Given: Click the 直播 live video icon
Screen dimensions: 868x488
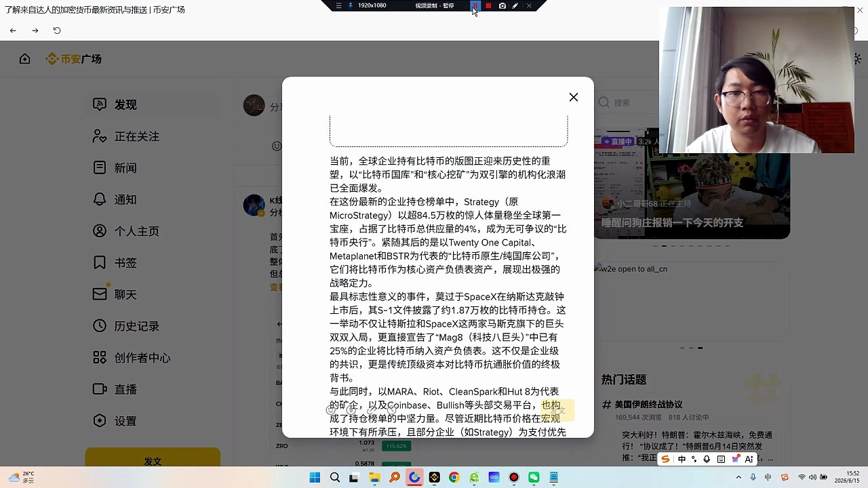Looking at the screenshot, I should click(x=100, y=389).
